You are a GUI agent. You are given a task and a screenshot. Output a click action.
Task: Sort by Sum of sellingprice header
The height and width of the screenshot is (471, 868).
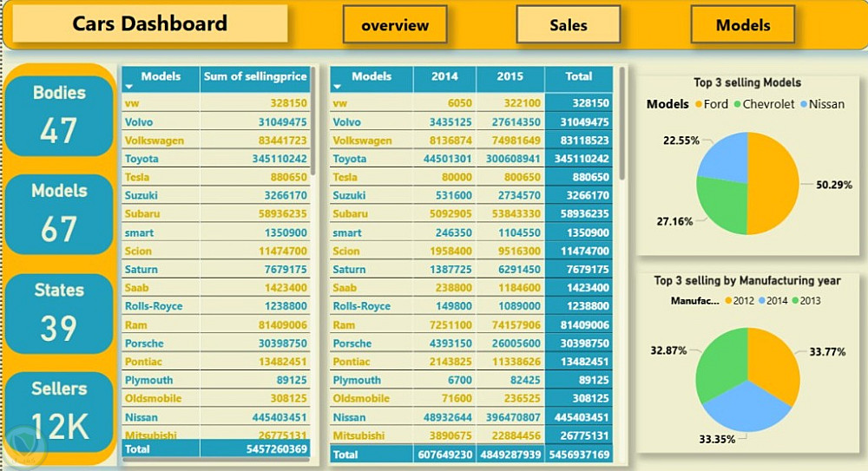click(x=255, y=76)
